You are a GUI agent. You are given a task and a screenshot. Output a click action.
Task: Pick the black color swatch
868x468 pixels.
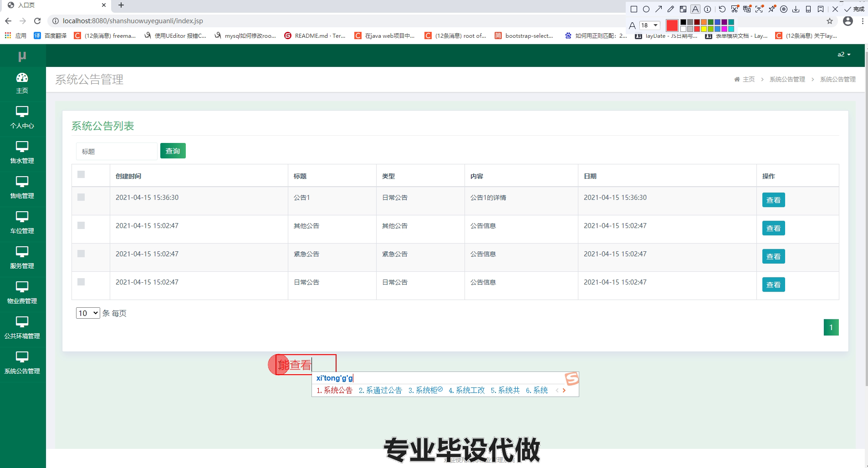[x=683, y=22]
